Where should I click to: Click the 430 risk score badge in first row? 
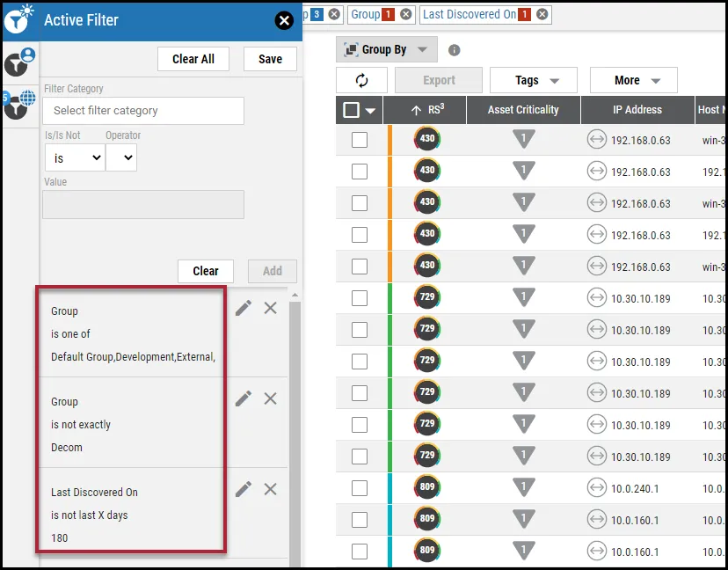click(x=426, y=138)
